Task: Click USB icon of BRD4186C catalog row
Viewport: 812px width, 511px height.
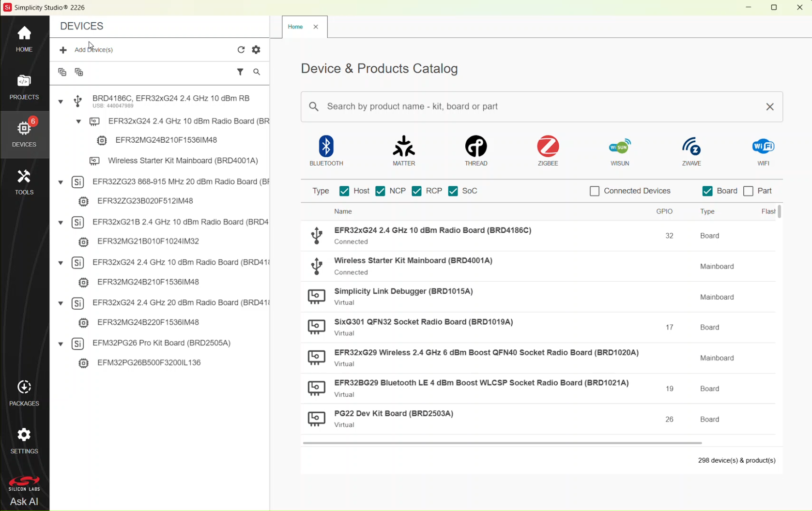Action: click(x=317, y=236)
